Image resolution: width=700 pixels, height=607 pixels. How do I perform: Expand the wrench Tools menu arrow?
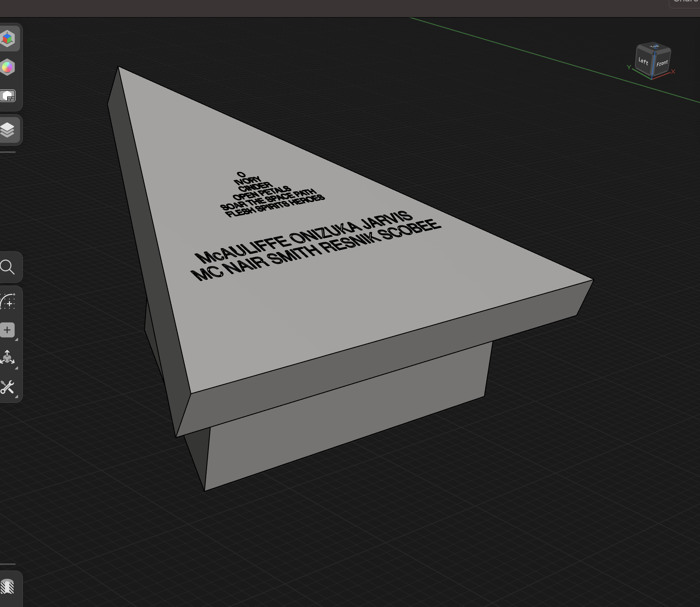[x=16, y=397]
